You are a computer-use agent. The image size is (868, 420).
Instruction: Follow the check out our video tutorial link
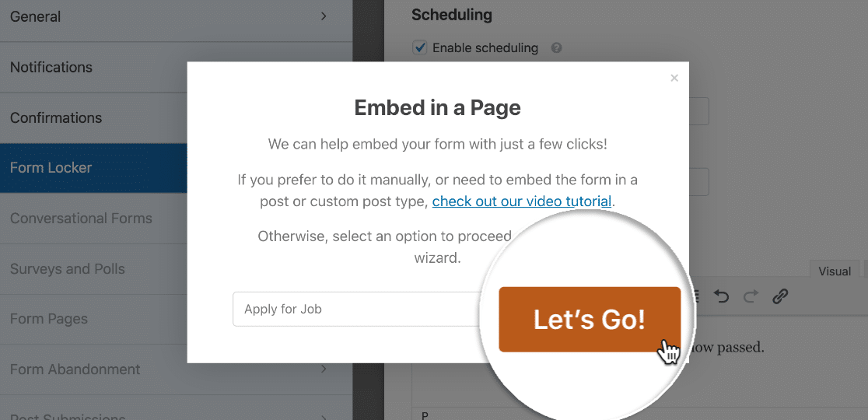pyautogui.click(x=522, y=201)
